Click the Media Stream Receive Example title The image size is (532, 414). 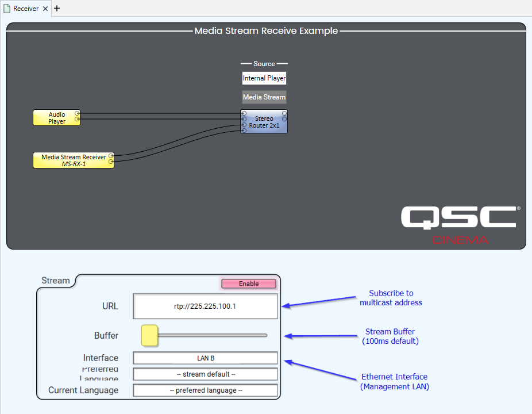(x=266, y=31)
